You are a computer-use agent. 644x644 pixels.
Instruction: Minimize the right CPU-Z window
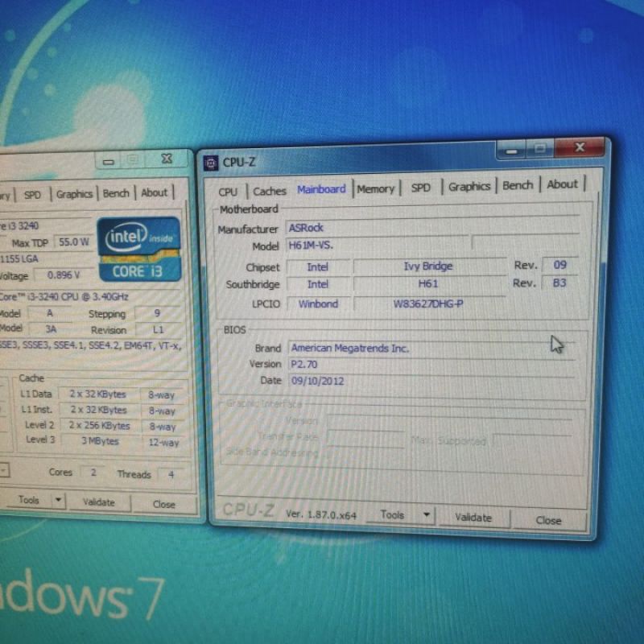coord(511,151)
